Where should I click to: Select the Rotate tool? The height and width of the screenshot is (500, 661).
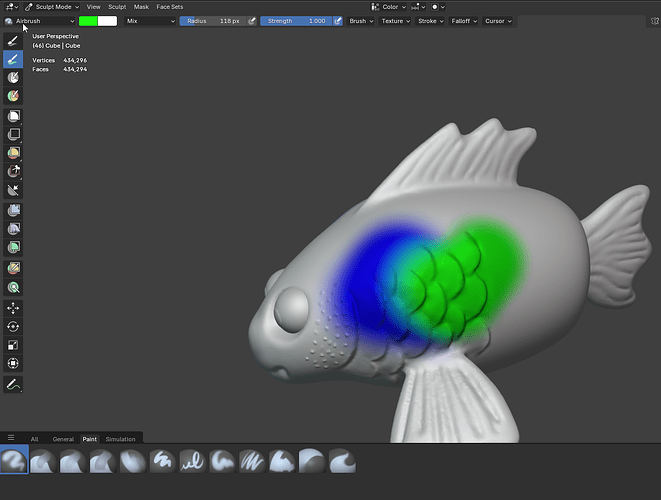point(13,327)
